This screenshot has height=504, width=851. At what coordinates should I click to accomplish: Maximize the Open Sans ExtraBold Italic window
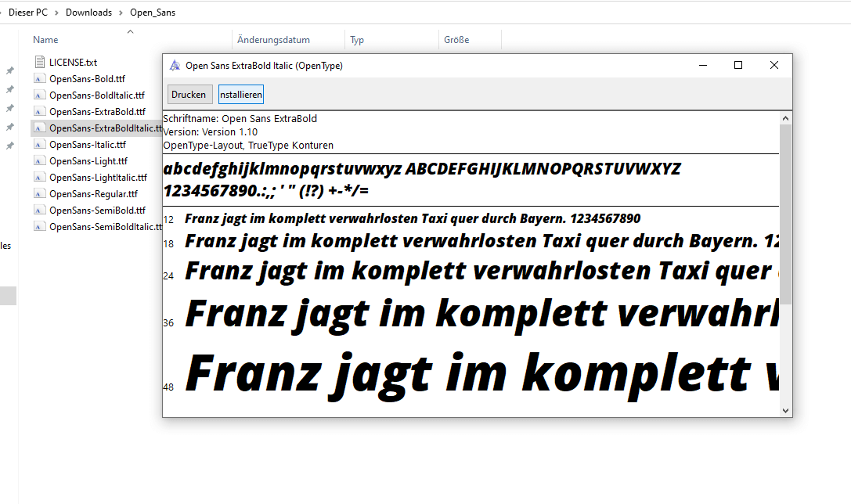[x=738, y=65]
